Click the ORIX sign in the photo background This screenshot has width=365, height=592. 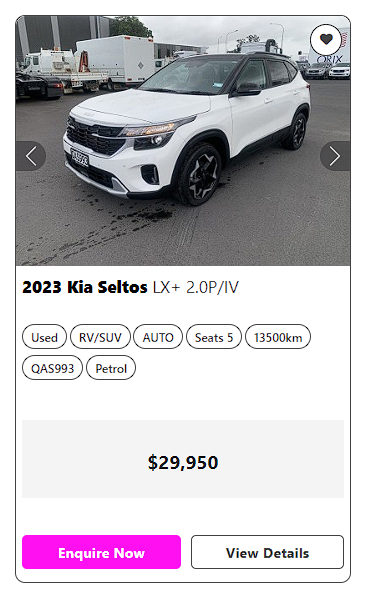[x=330, y=59]
